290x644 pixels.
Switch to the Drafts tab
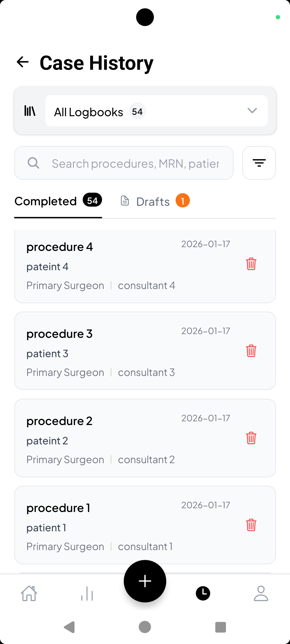tap(153, 201)
